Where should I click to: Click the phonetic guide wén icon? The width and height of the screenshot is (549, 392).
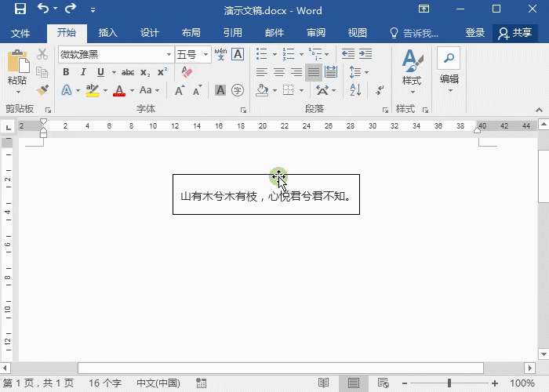point(220,54)
